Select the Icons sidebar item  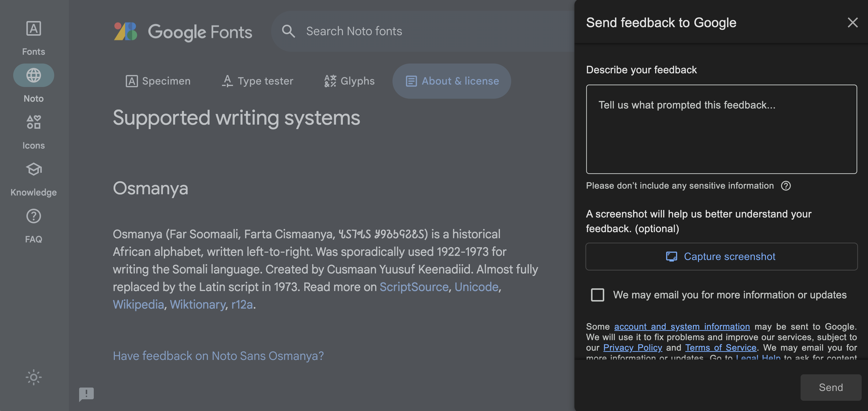33,122
